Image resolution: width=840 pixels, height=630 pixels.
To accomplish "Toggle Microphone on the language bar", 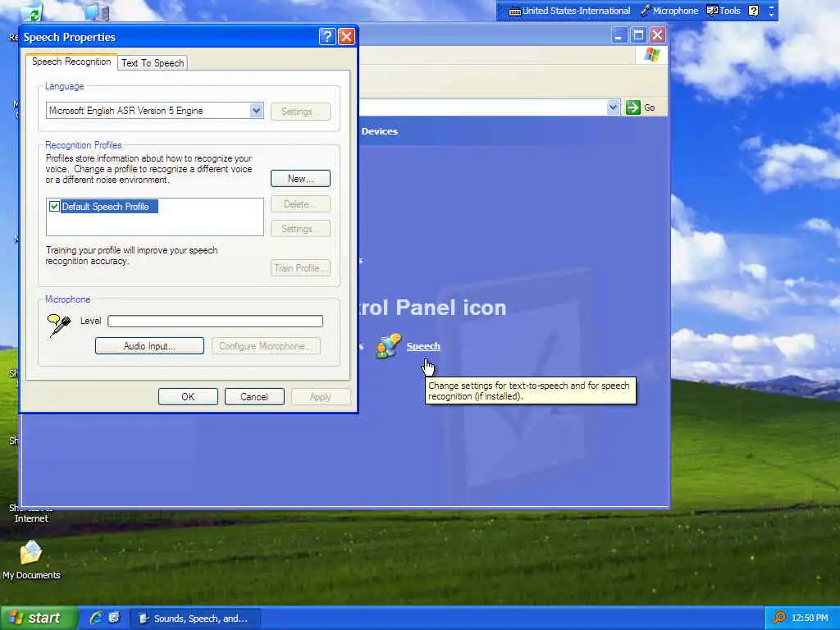I will (669, 11).
